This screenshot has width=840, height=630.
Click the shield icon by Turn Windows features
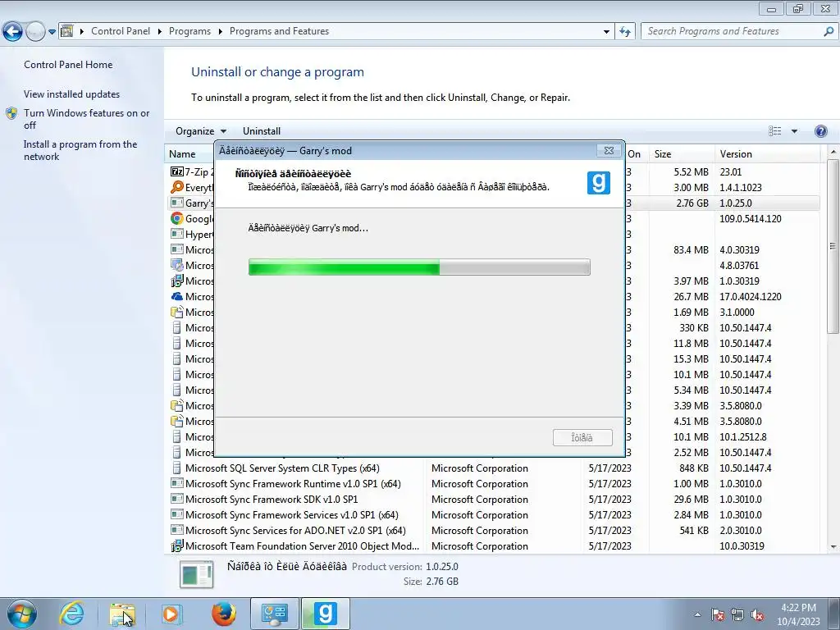11,113
